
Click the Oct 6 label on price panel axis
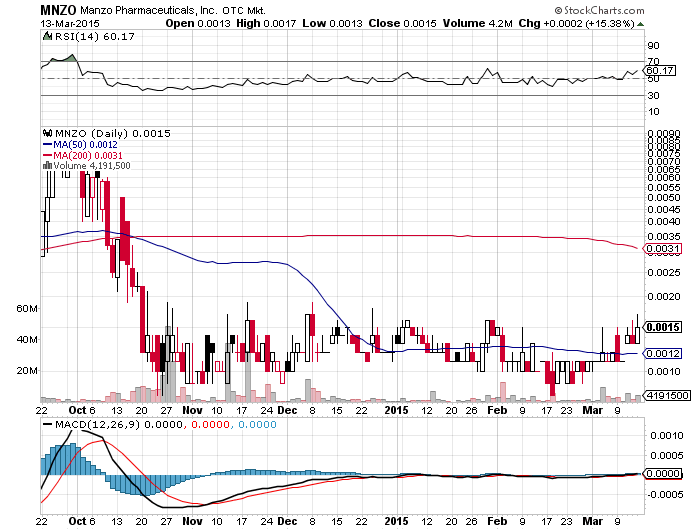(x=82, y=410)
